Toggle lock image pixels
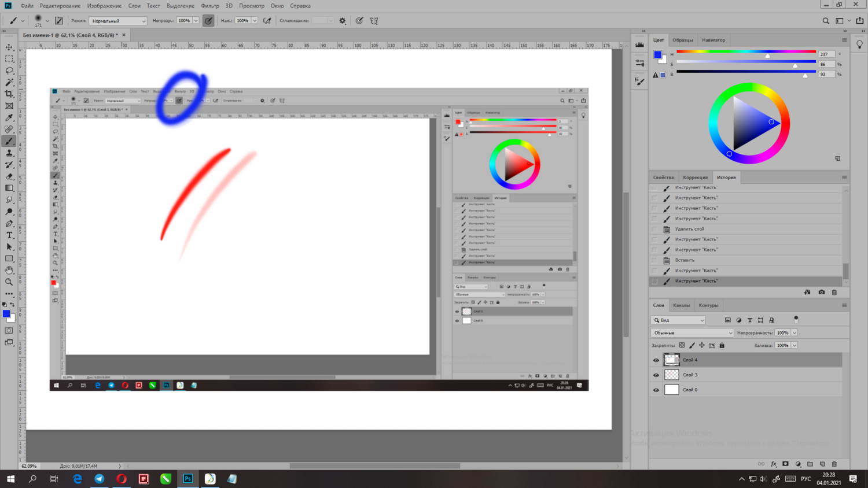The width and height of the screenshot is (868, 488). point(692,345)
